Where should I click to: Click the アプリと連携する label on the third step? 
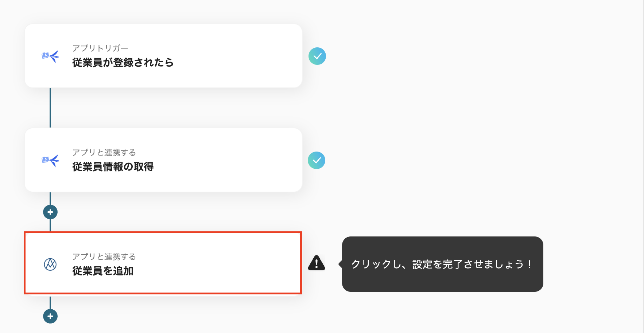(104, 257)
